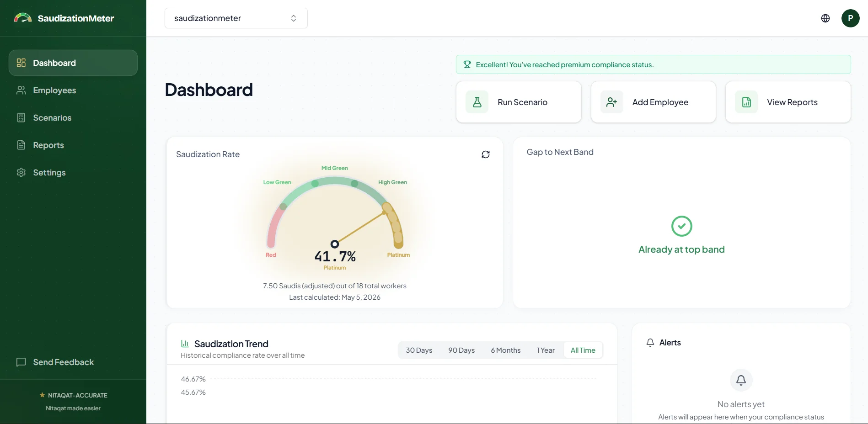Click the 41.7% rate value
The height and width of the screenshot is (424, 868).
point(335,256)
